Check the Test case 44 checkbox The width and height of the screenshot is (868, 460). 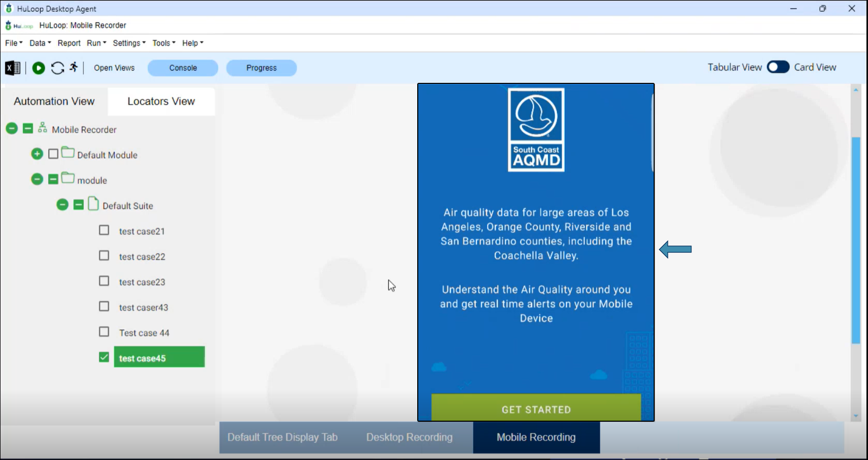tap(104, 332)
